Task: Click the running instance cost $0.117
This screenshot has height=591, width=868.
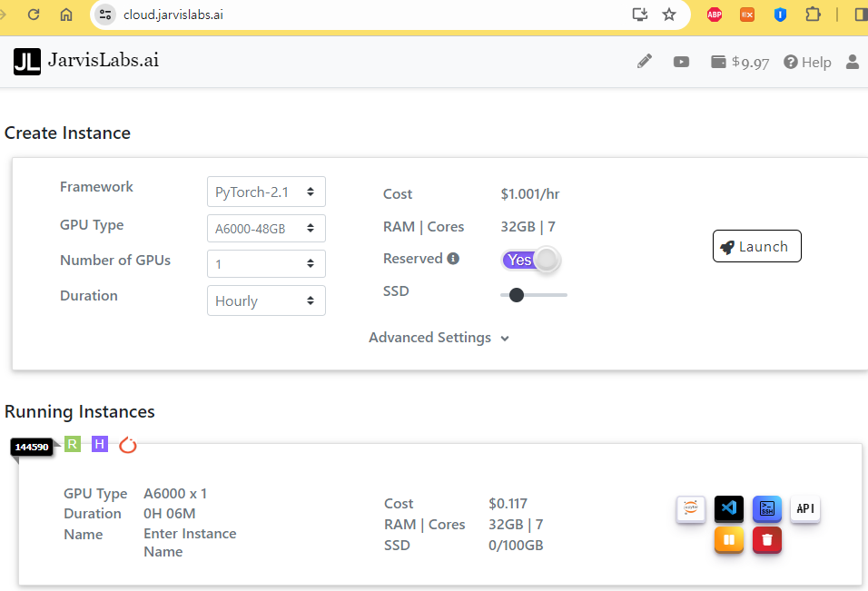Action: (508, 504)
